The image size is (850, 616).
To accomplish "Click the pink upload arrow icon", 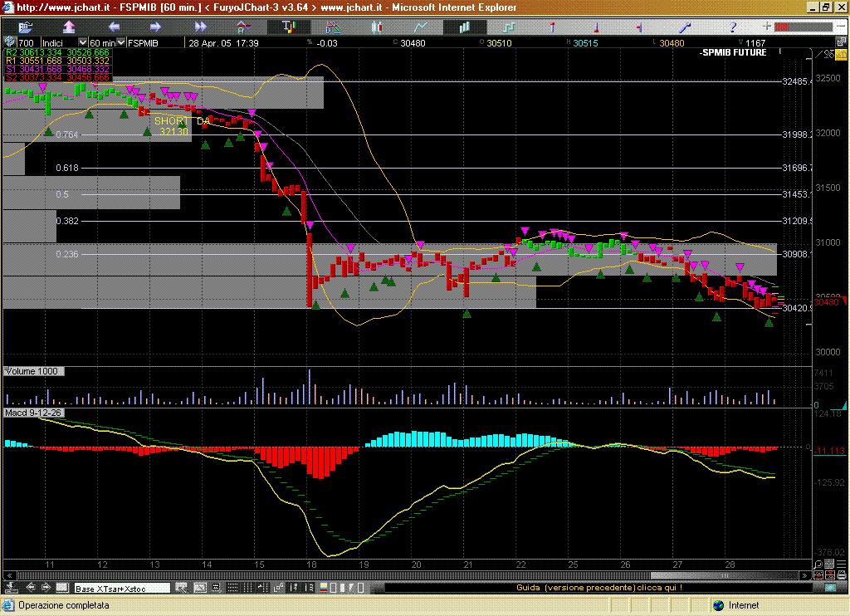I will 70,27.
